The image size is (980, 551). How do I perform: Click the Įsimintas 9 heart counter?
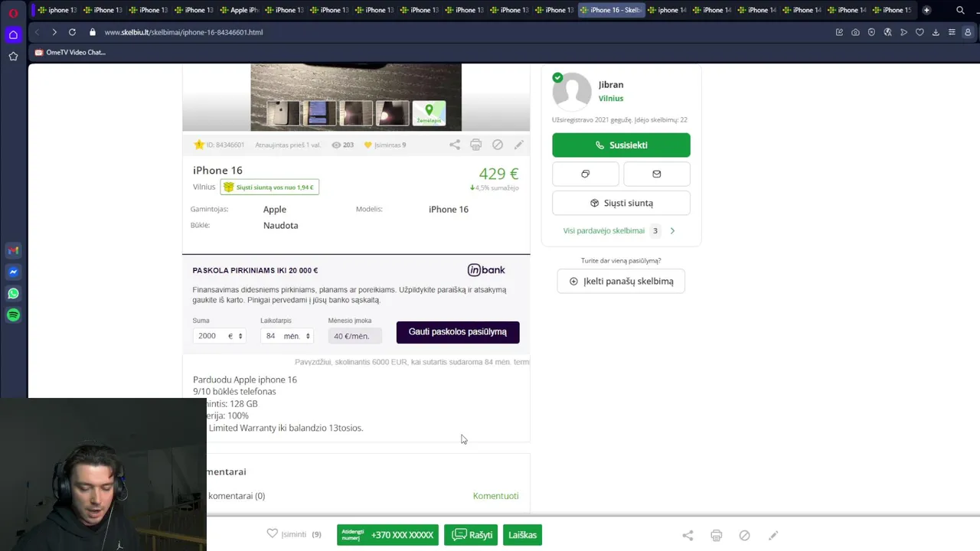[x=384, y=145]
